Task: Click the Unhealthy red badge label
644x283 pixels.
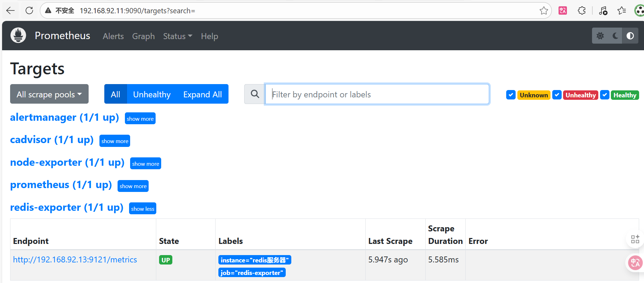Action: pos(581,95)
